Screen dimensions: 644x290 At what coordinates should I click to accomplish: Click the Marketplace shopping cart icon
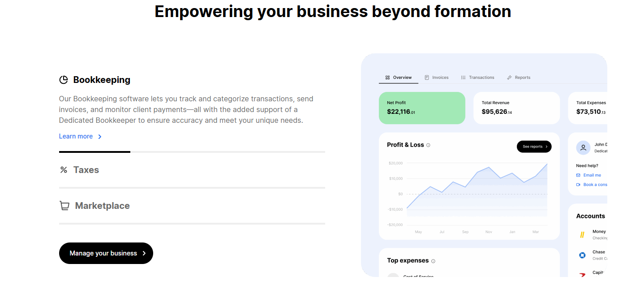coord(64,206)
